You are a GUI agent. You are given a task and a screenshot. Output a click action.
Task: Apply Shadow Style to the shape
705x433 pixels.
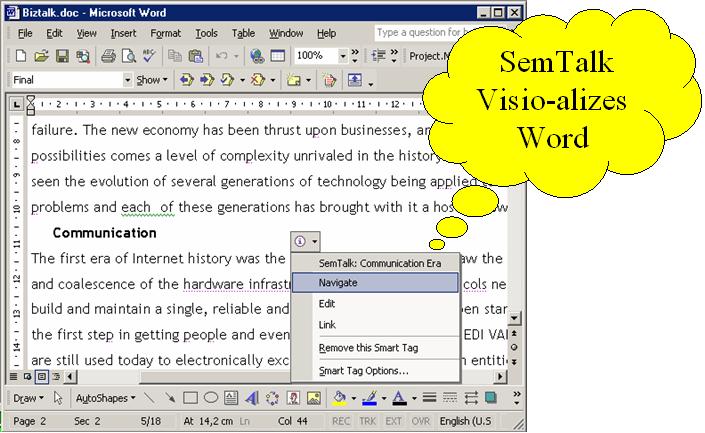coord(491,398)
